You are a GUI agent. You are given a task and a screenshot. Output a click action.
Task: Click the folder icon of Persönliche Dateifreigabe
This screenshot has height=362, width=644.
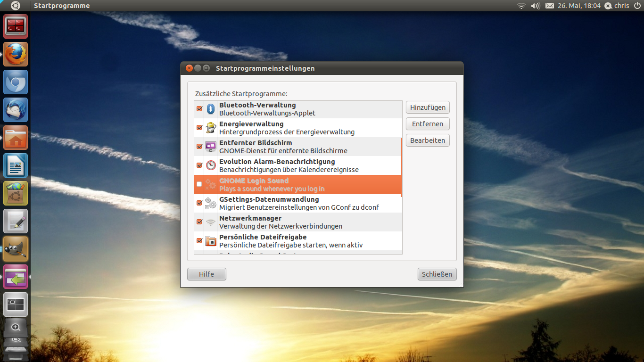pos(210,241)
